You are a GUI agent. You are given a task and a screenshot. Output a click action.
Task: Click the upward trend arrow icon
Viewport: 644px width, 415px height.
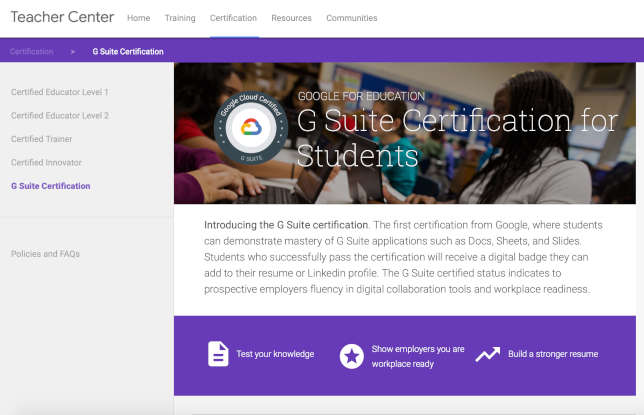[488, 354]
